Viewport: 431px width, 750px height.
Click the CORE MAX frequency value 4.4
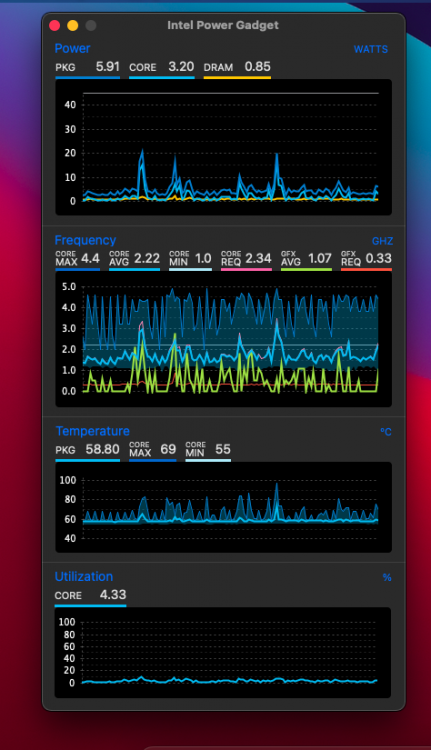90,258
